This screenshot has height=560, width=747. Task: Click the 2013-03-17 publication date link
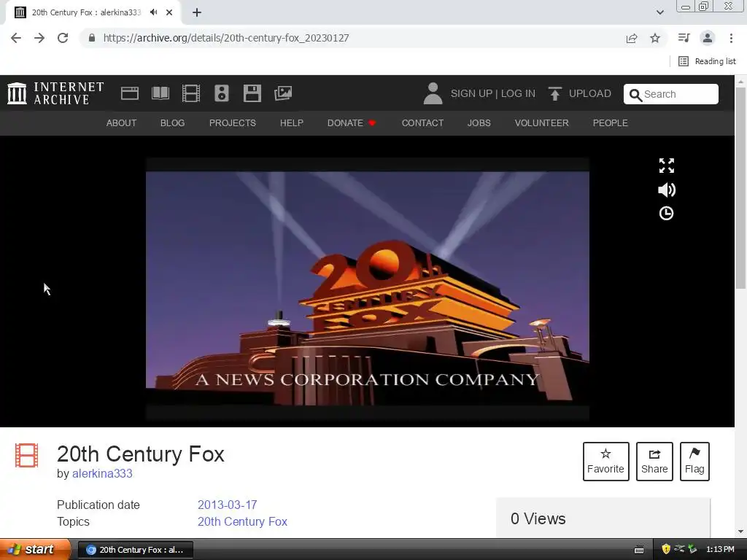click(x=228, y=505)
